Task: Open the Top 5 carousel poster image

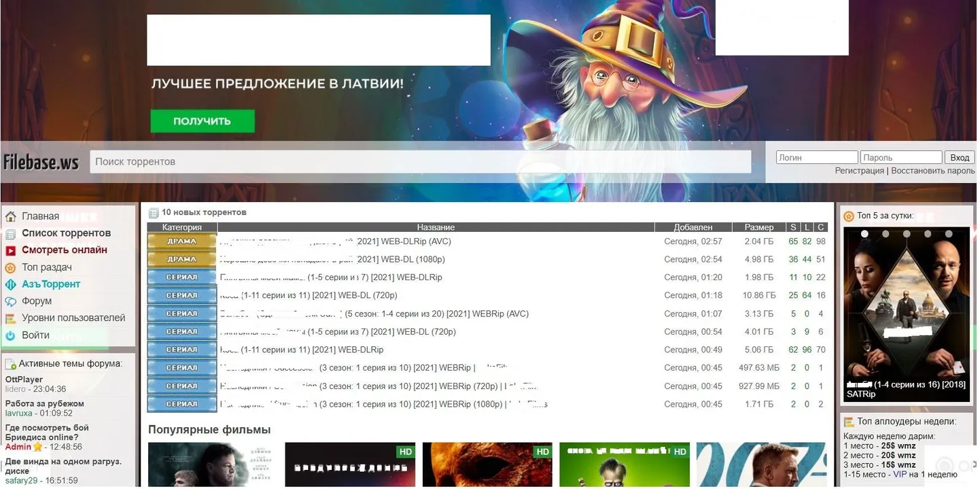Action: pos(907,314)
